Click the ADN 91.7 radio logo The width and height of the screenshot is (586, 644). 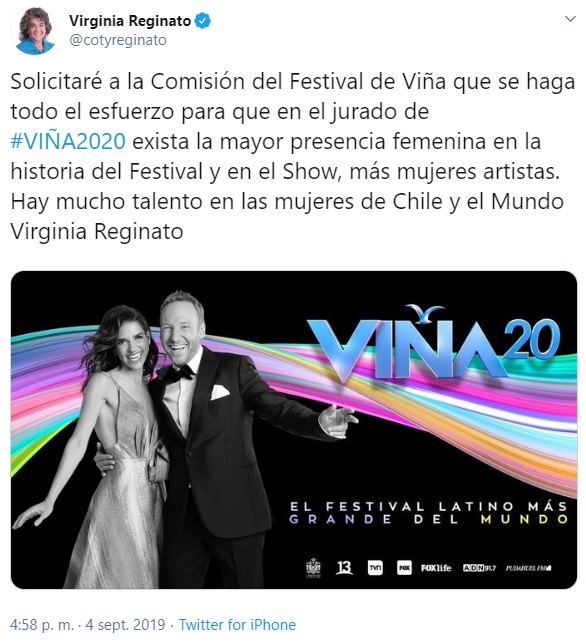click(479, 568)
